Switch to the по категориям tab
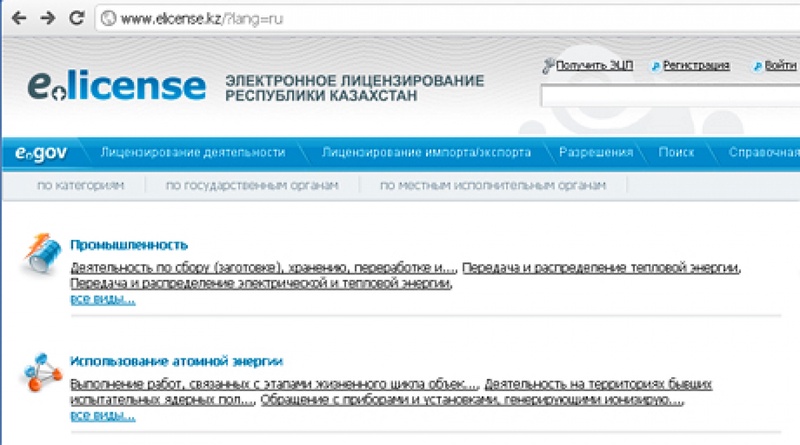This screenshot has height=445, width=800. [x=81, y=185]
